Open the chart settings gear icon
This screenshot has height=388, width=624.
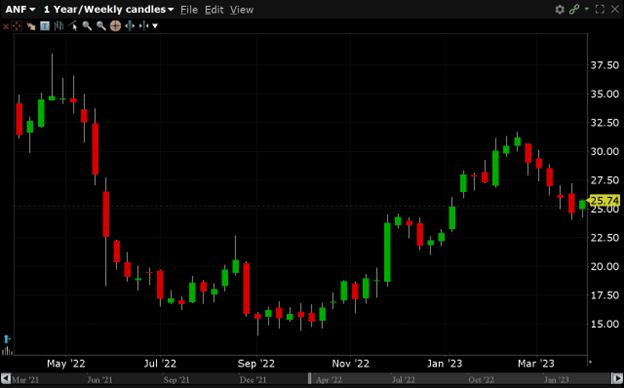[x=560, y=10]
